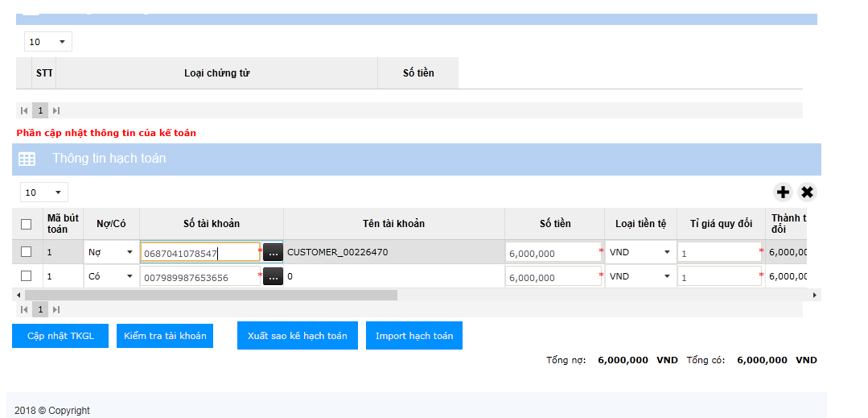Open account lookup for 007989987653656
Image resolution: width=868 pixels, height=418 pixels.
tap(273, 276)
